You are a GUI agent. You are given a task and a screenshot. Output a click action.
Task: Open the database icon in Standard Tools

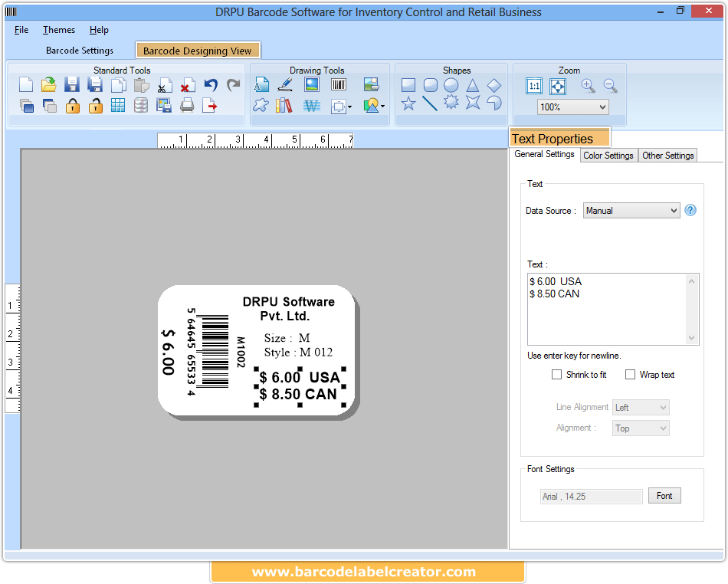pos(141,106)
